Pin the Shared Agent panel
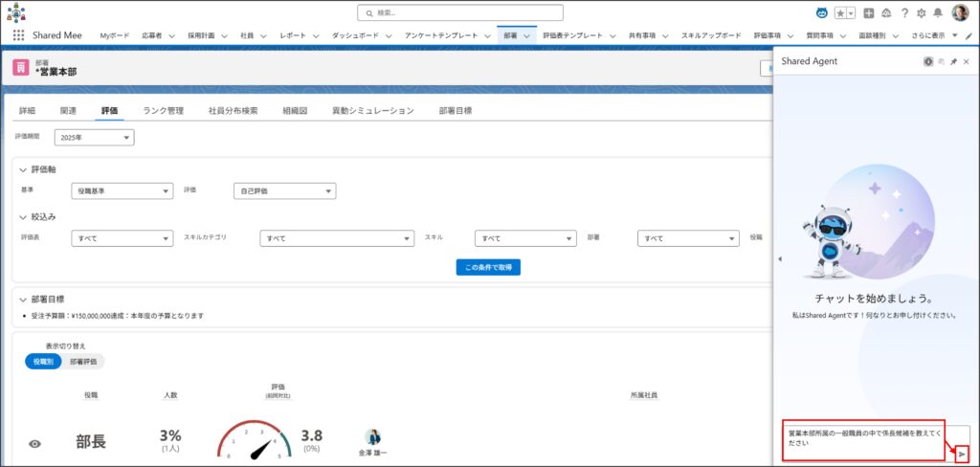980x467 pixels. point(953,61)
